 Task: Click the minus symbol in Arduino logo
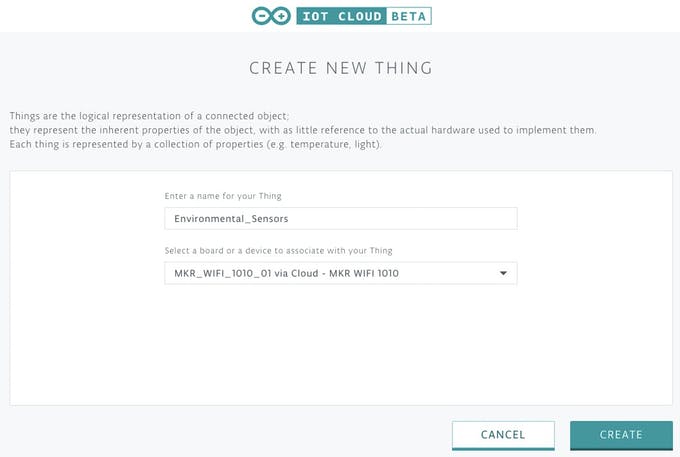click(262, 16)
